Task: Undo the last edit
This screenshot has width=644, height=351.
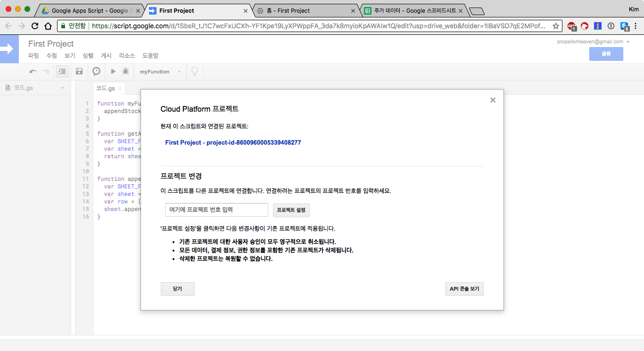Action: [x=33, y=71]
